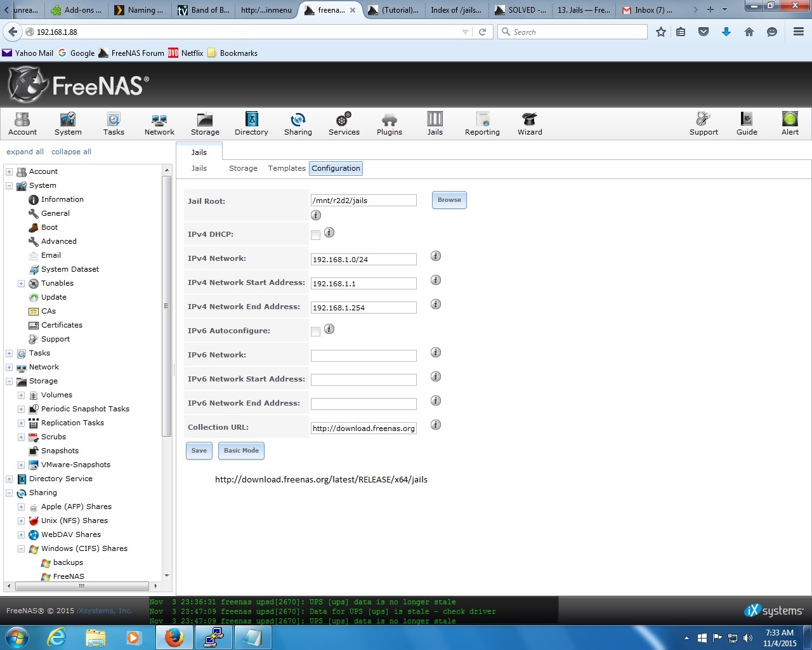Expand the Account tree node
Screen dimensions: 812x650
(9, 171)
